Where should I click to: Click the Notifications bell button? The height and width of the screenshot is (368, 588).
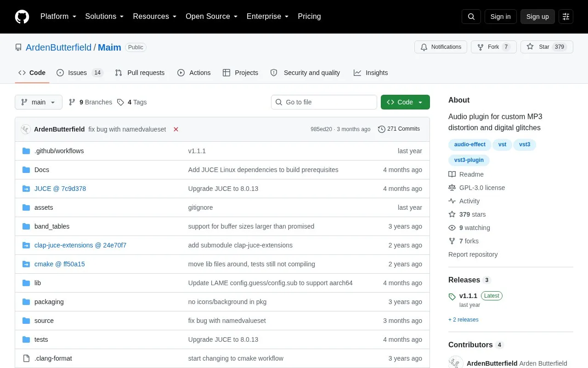click(x=441, y=47)
